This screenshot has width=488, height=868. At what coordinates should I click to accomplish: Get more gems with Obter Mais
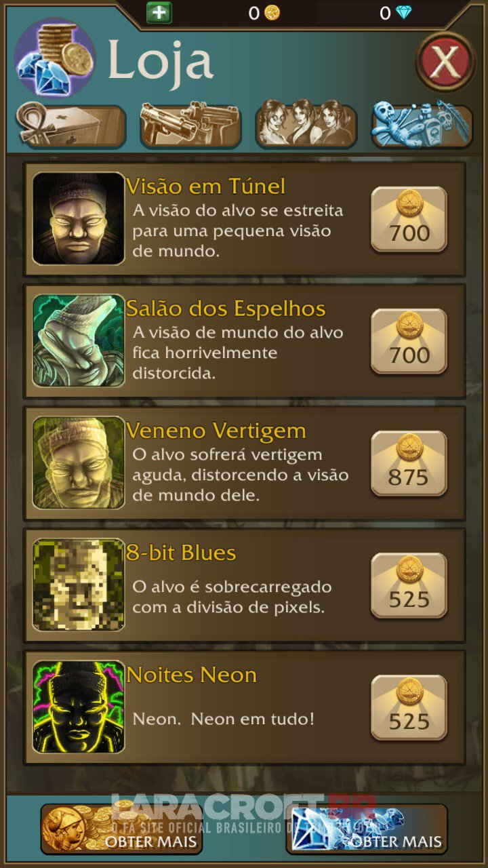coord(367,829)
